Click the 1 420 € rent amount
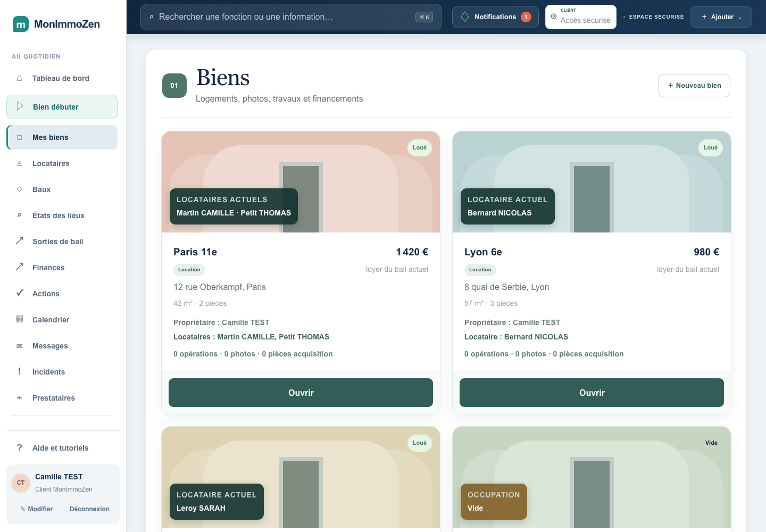Screen dimensions: 766x532 pyautogui.click(x=412, y=252)
